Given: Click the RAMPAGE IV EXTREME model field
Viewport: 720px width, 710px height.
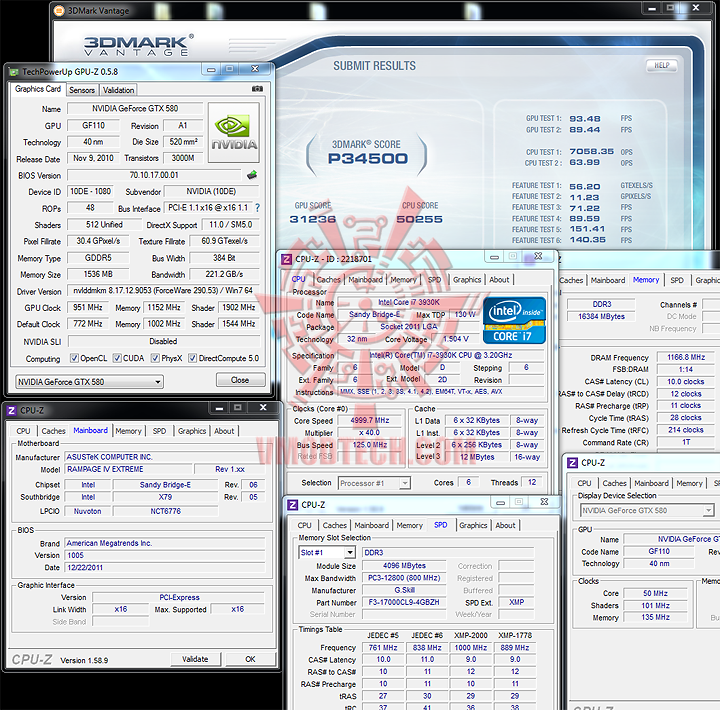Looking at the screenshot, I should click(129, 469).
